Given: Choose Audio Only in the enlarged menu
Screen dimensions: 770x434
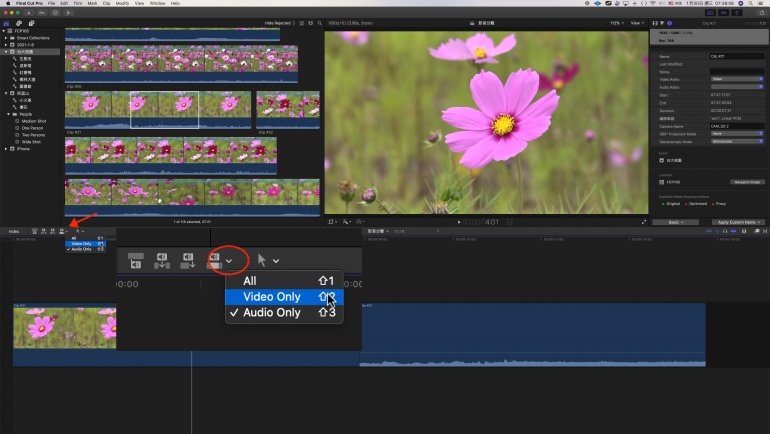Looking at the screenshot, I should (272, 313).
